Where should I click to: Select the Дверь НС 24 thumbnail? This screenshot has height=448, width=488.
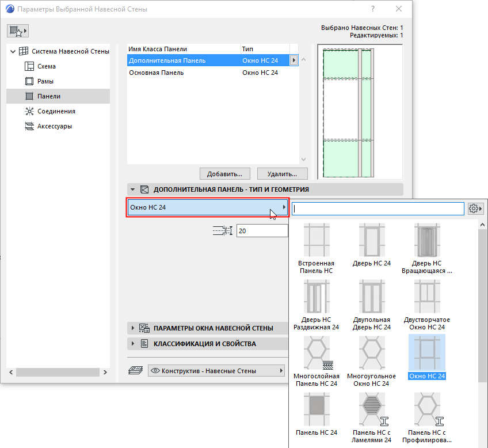(371, 239)
